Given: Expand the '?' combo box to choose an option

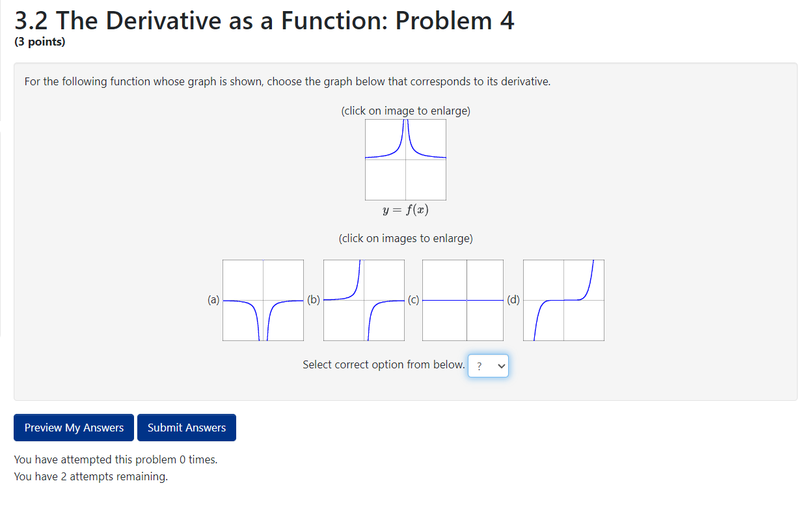Looking at the screenshot, I should click(488, 365).
